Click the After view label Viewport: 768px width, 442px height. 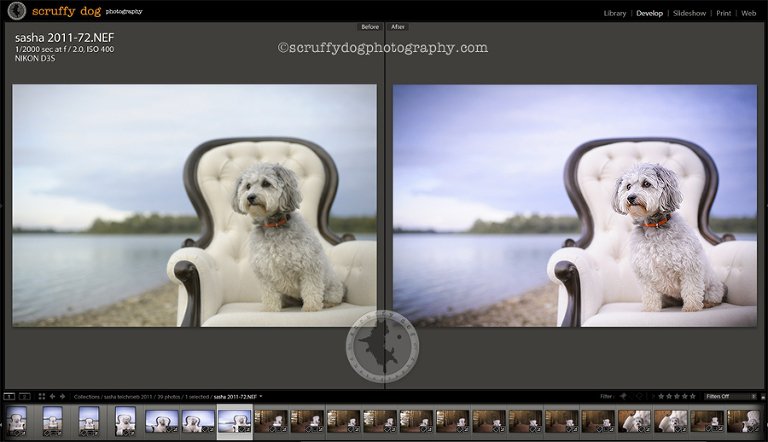pyautogui.click(x=398, y=27)
